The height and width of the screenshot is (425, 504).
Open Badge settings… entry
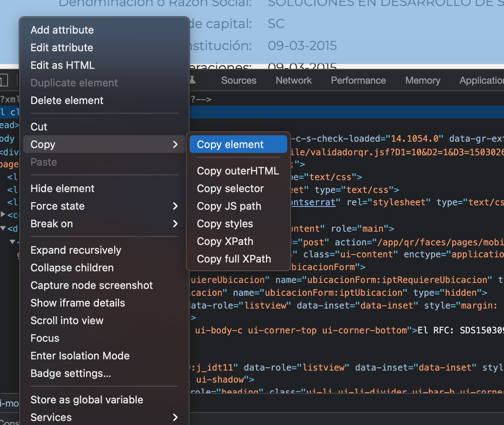pyautogui.click(x=104, y=373)
